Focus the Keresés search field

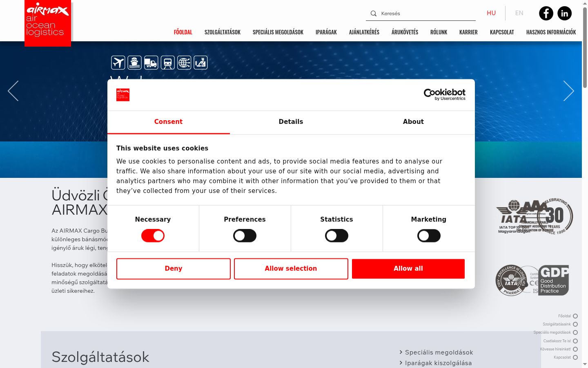click(x=427, y=13)
